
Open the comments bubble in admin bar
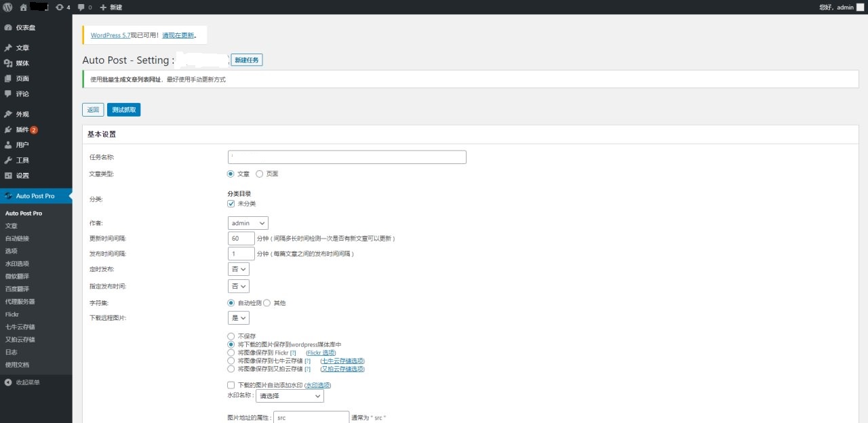tap(81, 7)
